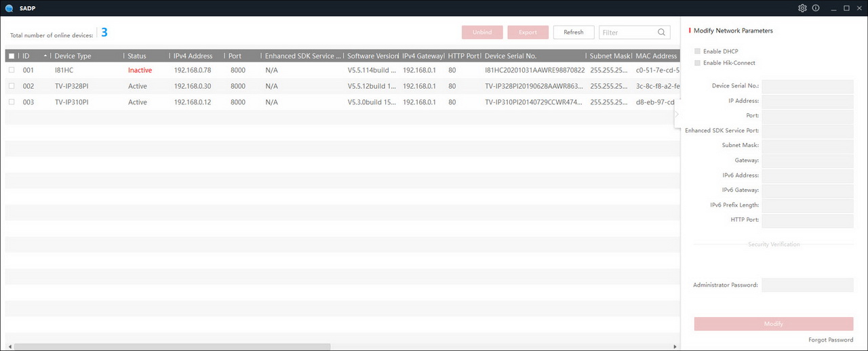Image resolution: width=868 pixels, height=351 pixels.
Task: Click the HTTP Port column header
Action: point(464,56)
